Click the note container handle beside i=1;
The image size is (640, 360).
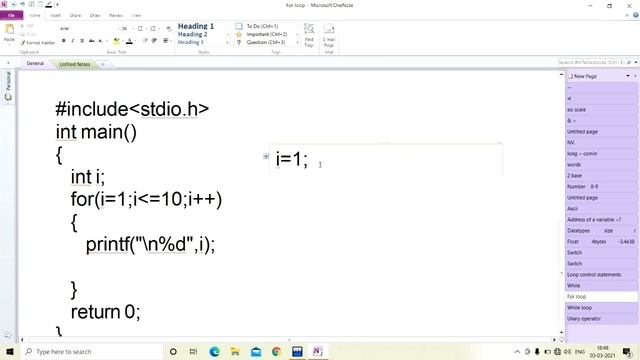(266, 156)
